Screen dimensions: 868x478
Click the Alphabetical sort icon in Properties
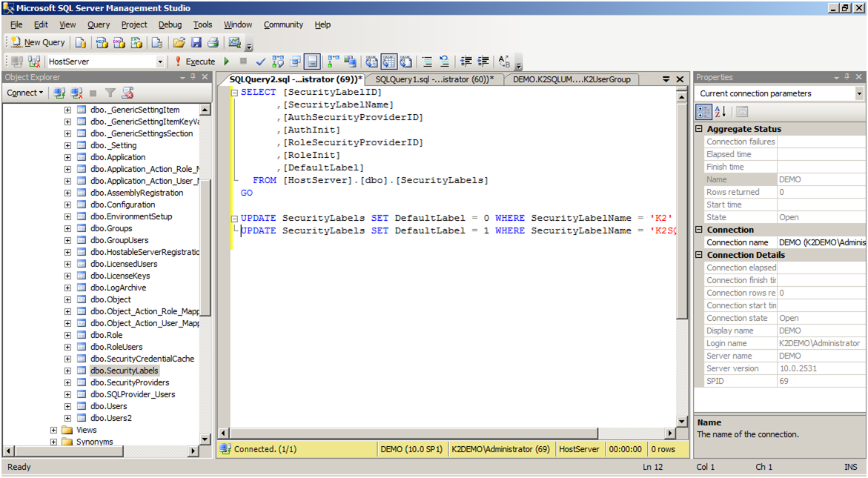[x=720, y=112]
